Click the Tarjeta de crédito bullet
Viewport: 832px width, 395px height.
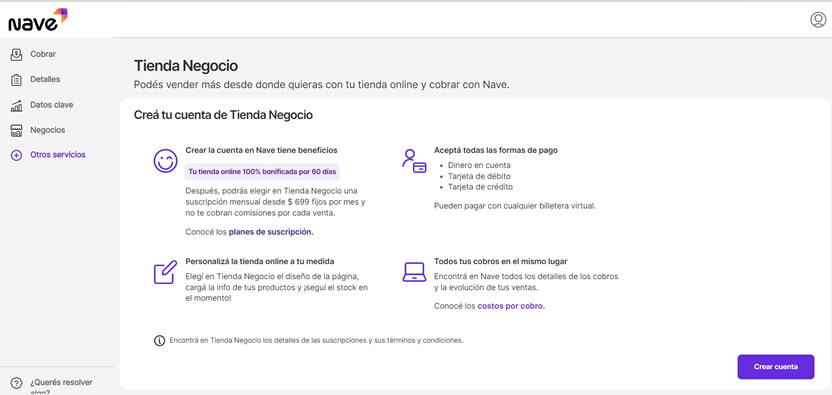480,187
